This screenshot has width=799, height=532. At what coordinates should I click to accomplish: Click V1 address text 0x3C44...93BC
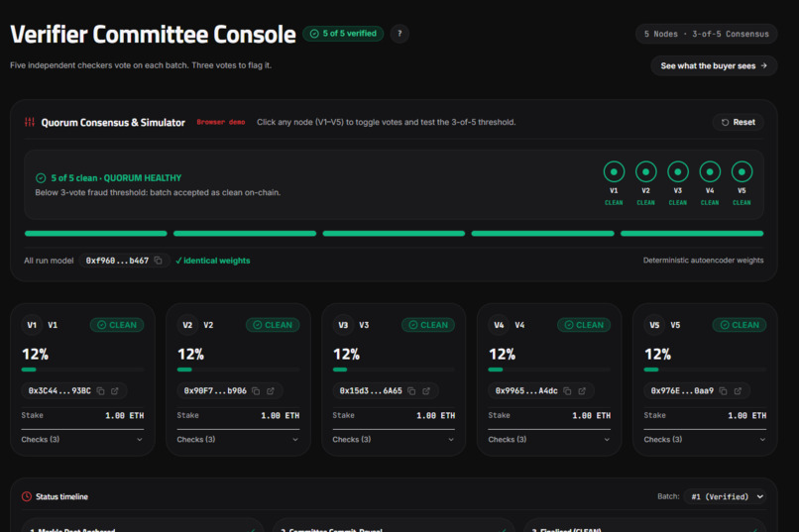coord(59,391)
